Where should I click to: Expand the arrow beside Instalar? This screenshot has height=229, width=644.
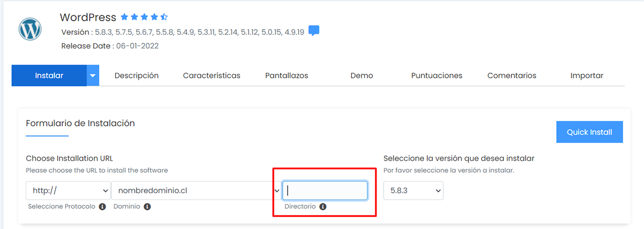point(93,75)
